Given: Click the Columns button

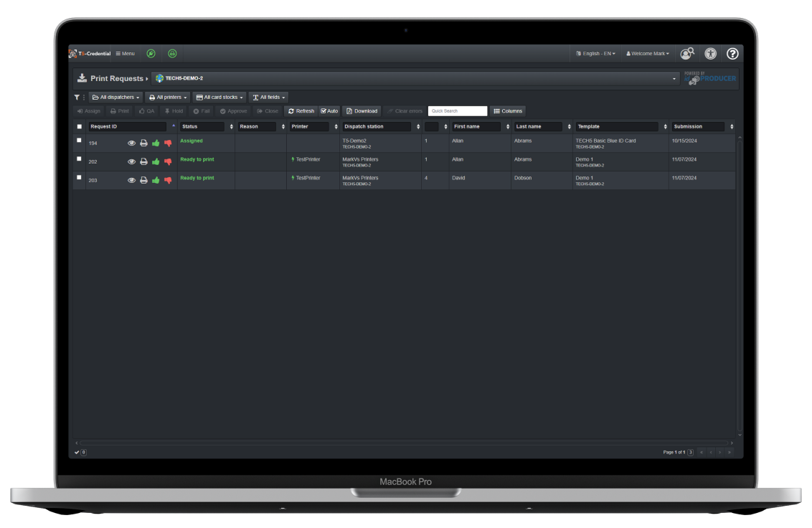Looking at the screenshot, I should pos(508,111).
